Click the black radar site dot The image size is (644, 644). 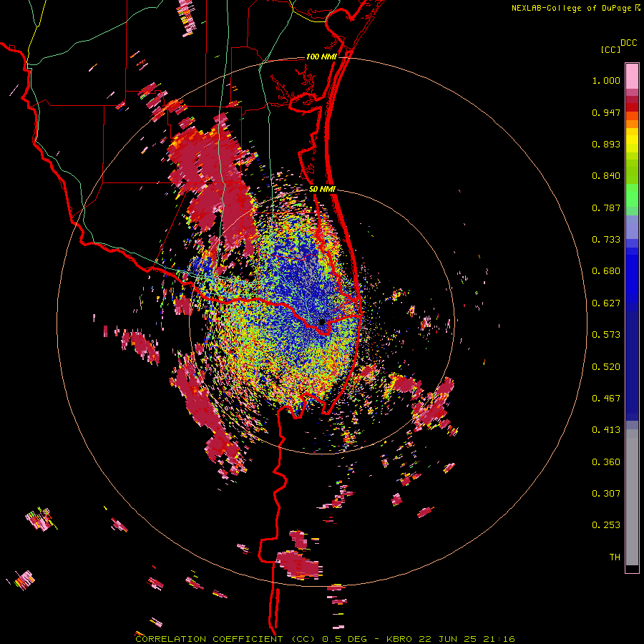(322, 322)
